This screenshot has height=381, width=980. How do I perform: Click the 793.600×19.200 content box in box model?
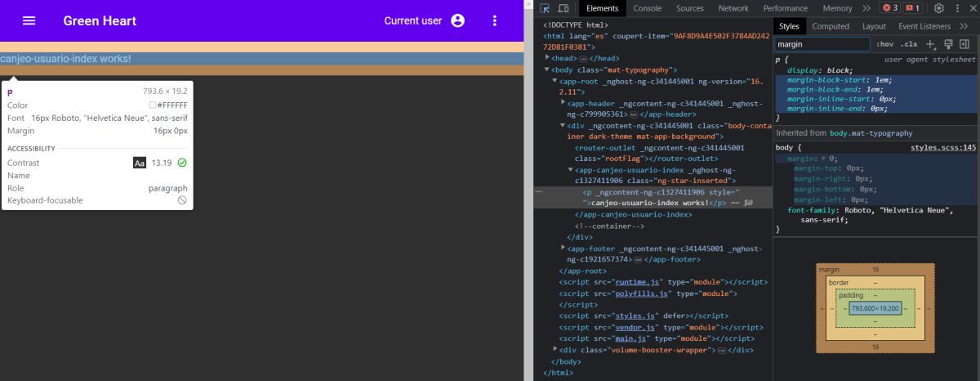pyautogui.click(x=875, y=308)
